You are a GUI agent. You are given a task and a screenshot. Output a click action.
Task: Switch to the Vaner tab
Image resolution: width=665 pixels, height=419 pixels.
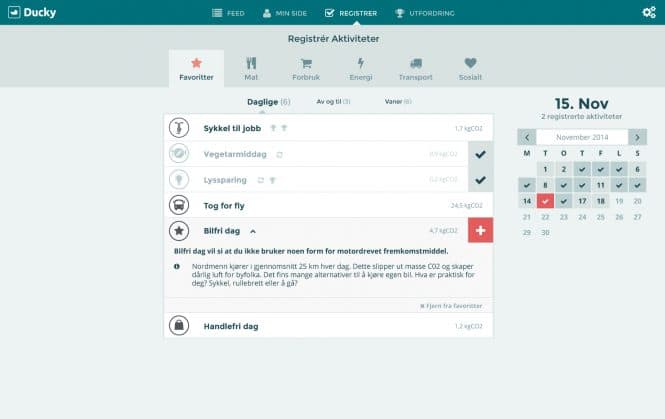point(397,102)
